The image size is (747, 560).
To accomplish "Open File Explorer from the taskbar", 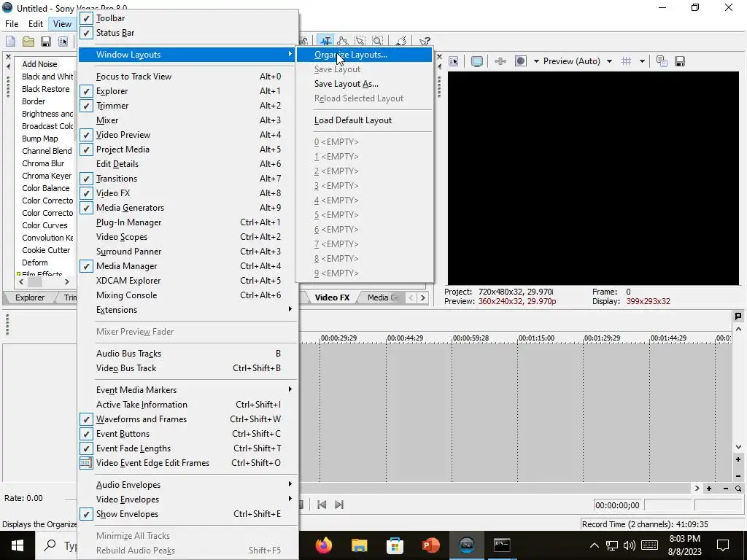I will pos(360,545).
